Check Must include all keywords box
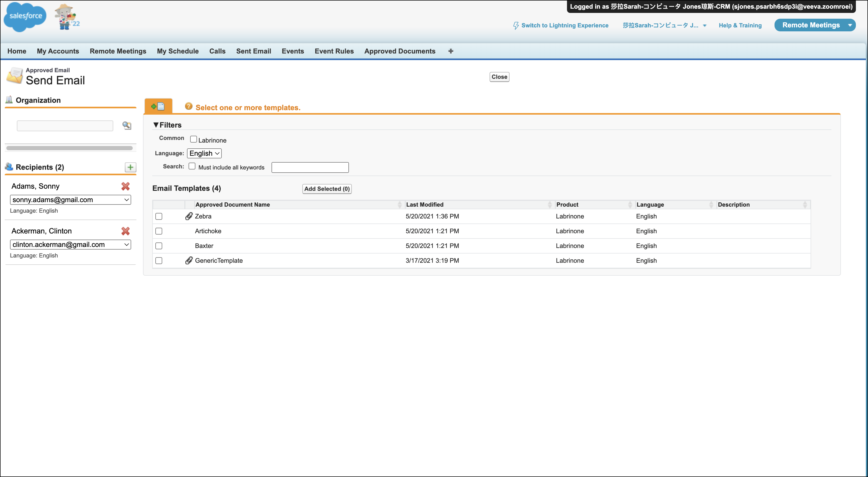The width and height of the screenshot is (868, 477). point(192,166)
